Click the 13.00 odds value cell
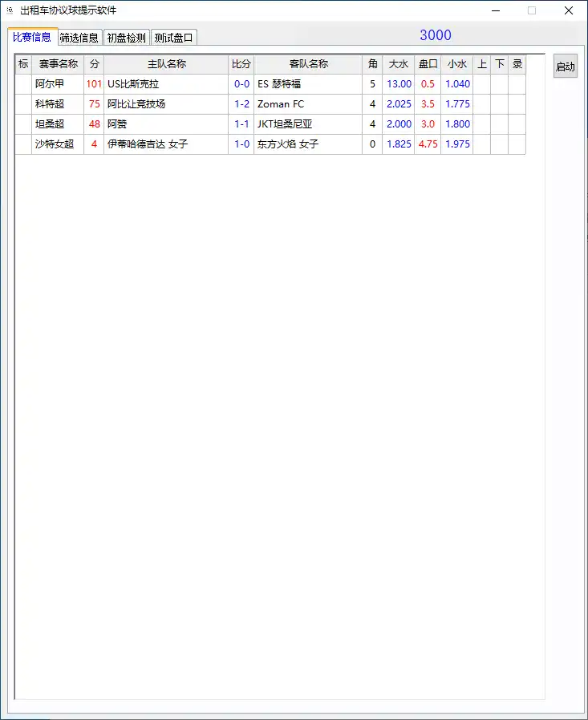The width and height of the screenshot is (588, 720). (x=399, y=84)
